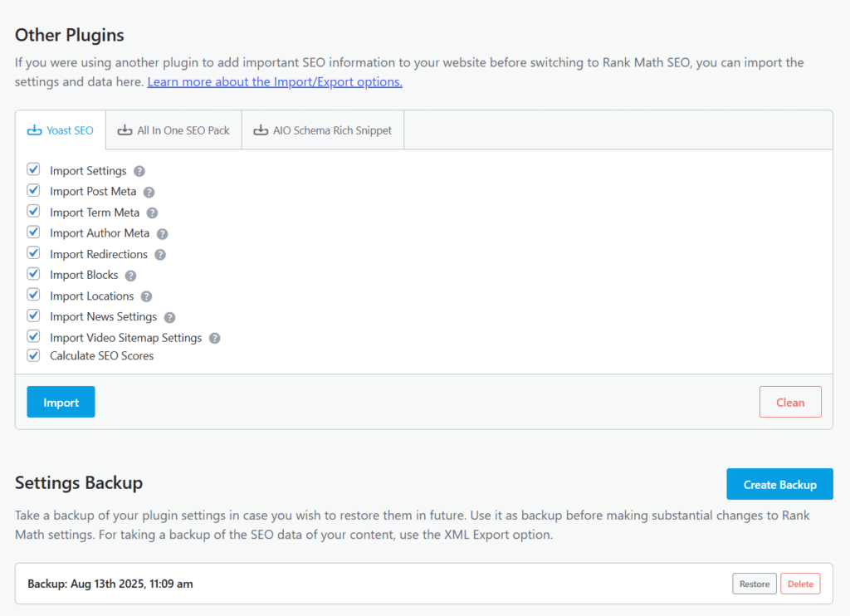The width and height of the screenshot is (850, 616).
Task: Uncheck the Import Settings checkbox
Action: (33, 169)
